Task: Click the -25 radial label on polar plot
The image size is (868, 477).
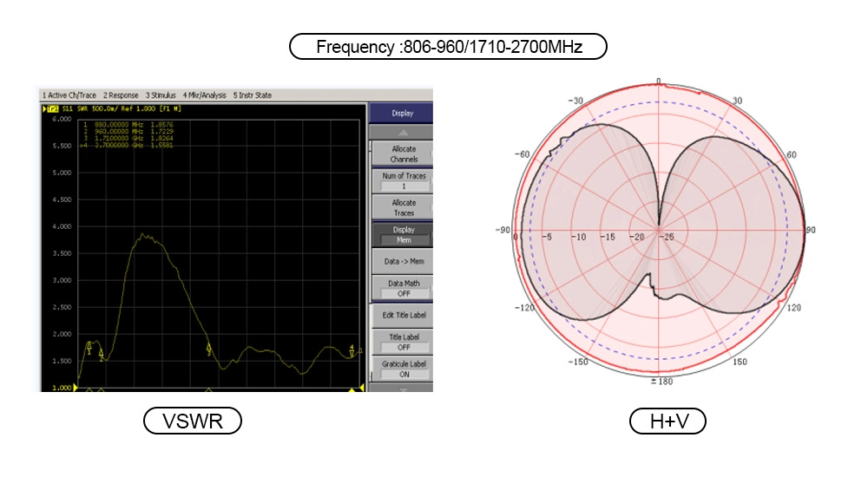Action: point(668,238)
